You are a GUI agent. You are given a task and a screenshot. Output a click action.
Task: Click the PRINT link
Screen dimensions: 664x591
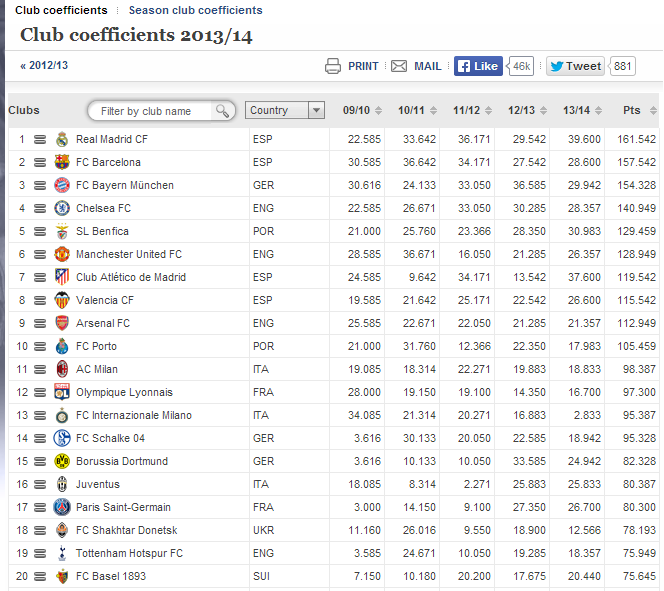tap(363, 66)
